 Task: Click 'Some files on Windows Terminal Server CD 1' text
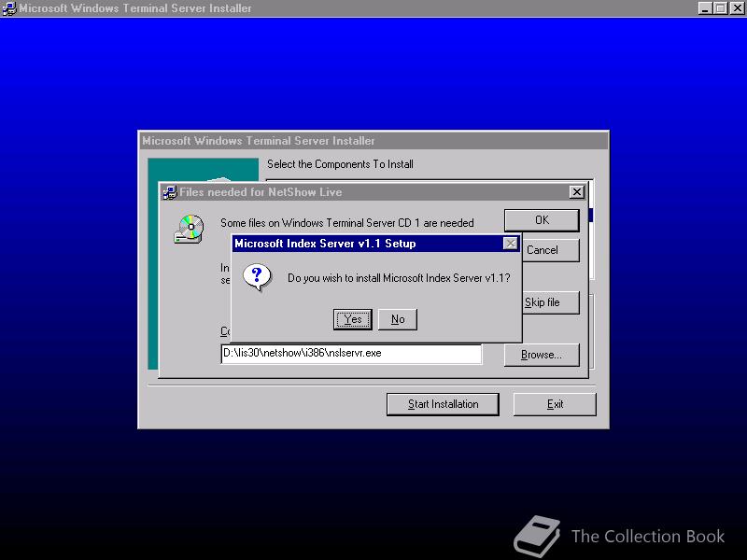tap(320, 223)
